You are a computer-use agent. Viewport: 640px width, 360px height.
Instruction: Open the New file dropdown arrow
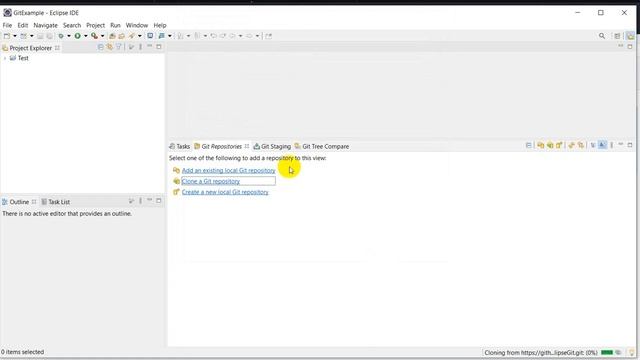pos(15,36)
